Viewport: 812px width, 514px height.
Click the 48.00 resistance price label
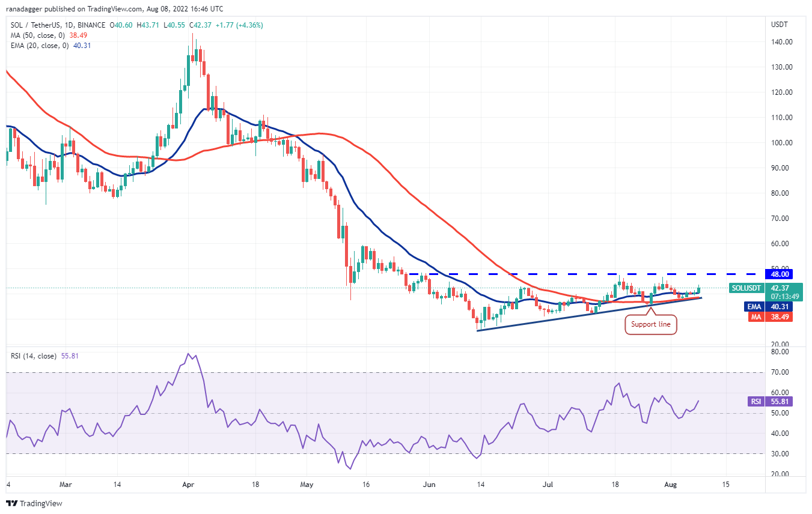(x=778, y=274)
